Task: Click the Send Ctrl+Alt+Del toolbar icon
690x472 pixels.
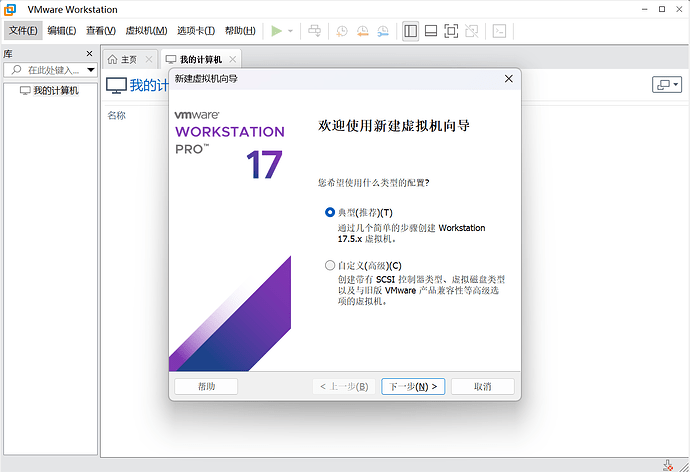Action: pyautogui.click(x=314, y=31)
